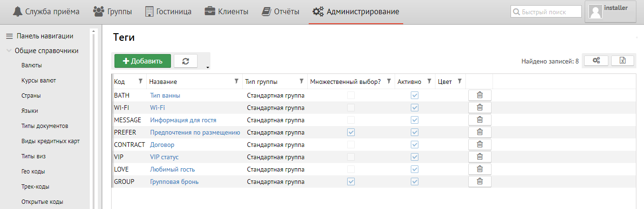Click trash icon for VIP row
Viewport: 644px width, 209px height.
point(480,157)
